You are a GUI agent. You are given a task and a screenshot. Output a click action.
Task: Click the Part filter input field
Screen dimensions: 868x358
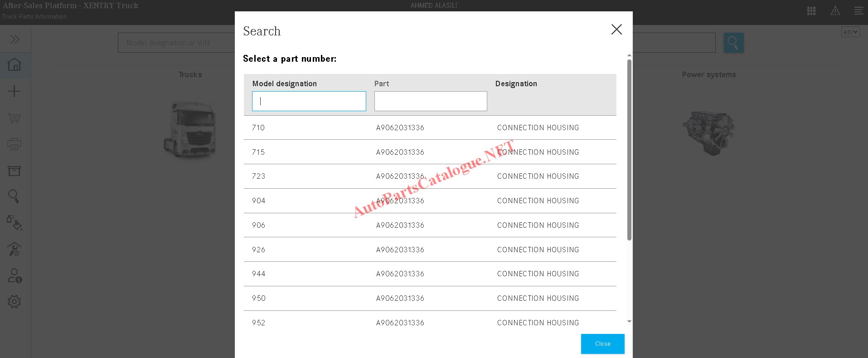tap(431, 101)
